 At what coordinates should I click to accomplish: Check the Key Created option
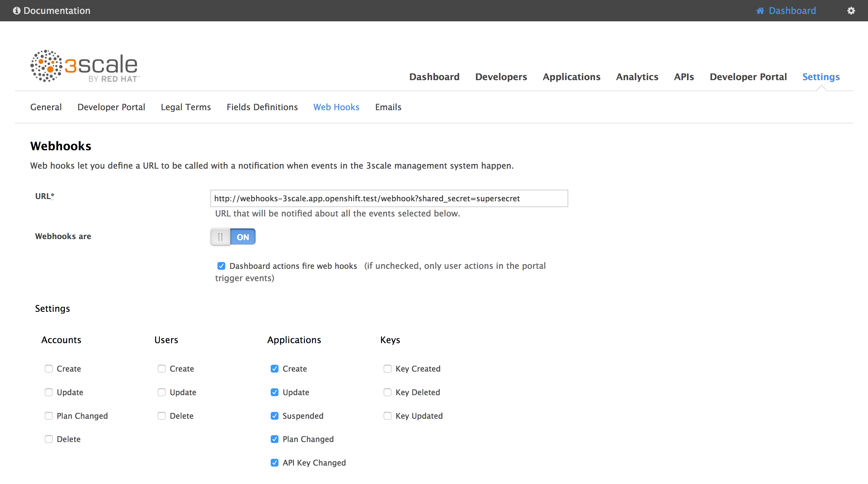[x=388, y=369]
